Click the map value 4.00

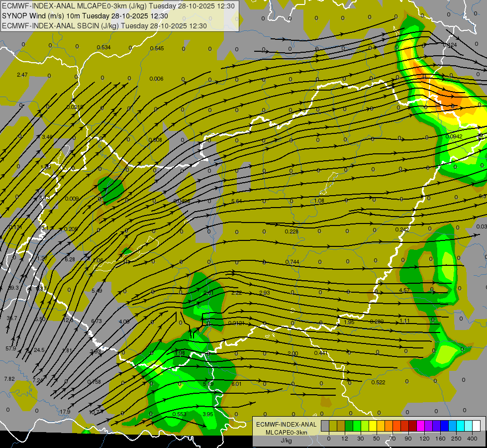tap(124, 322)
